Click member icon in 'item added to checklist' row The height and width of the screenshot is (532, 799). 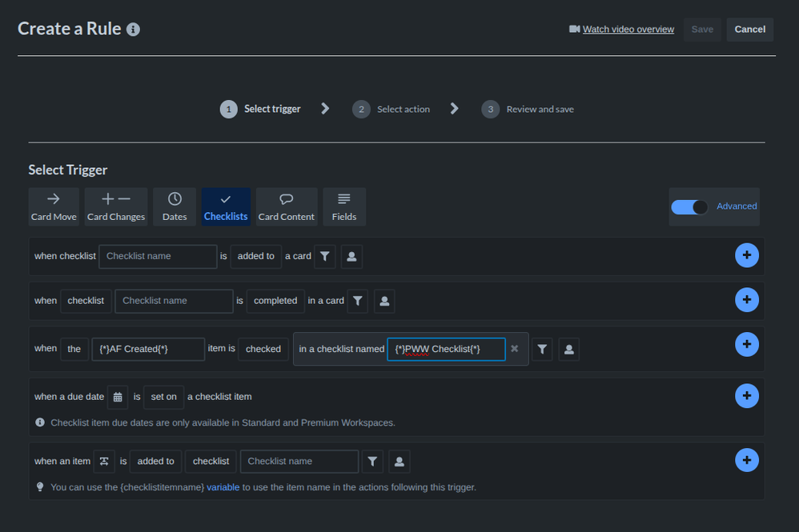[399, 462]
